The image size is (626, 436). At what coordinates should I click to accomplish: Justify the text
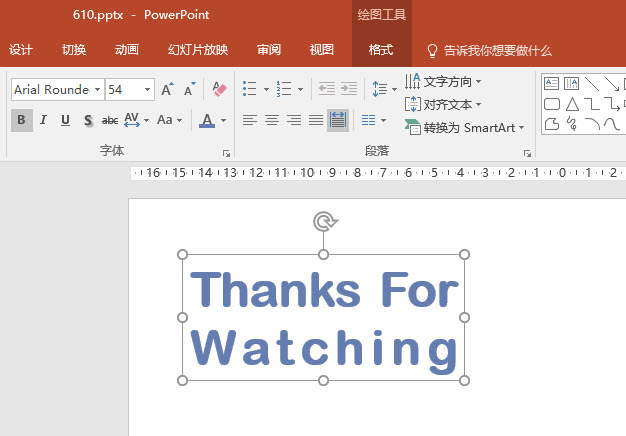316,120
